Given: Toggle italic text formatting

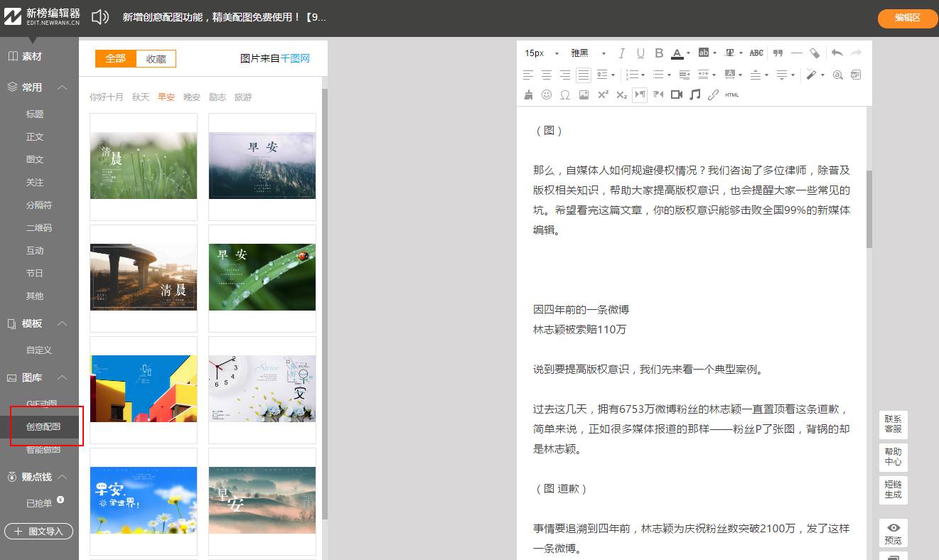Looking at the screenshot, I should [x=622, y=53].
